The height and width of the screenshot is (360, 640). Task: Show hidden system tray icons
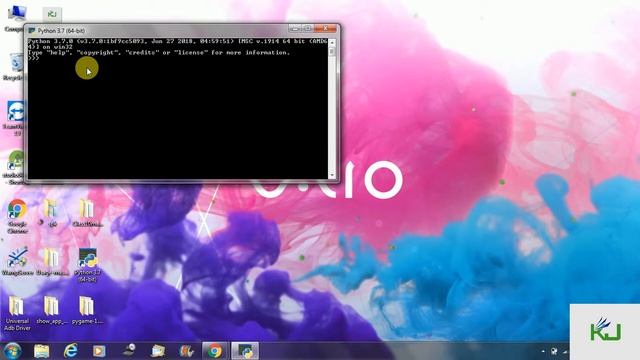pos(543,351)
